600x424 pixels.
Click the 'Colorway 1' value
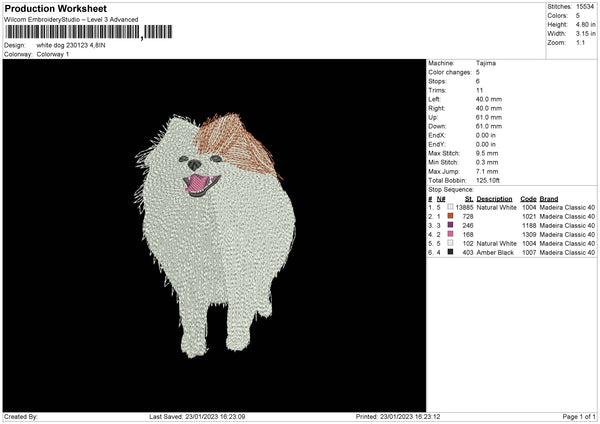click(x=53, y=54)
